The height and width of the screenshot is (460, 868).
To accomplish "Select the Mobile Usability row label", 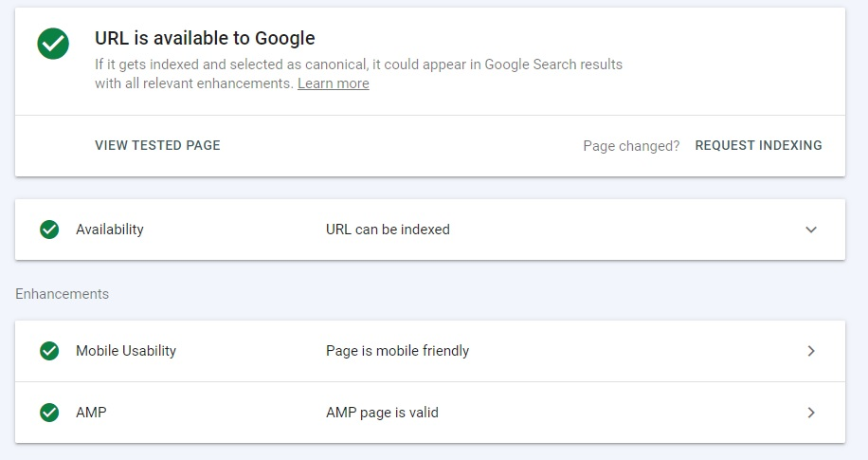I will pos(126,351).
